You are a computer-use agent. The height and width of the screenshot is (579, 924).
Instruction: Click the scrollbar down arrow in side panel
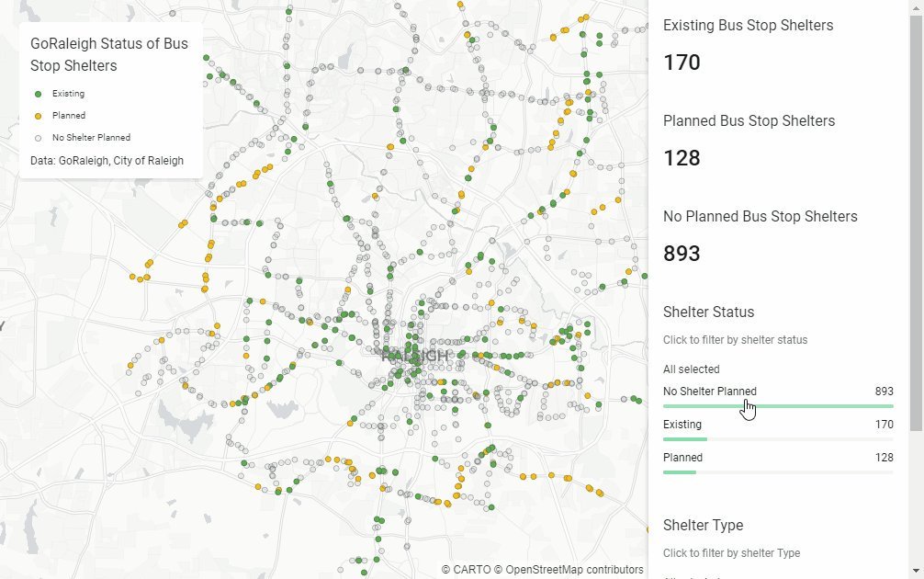click(917, 571)
